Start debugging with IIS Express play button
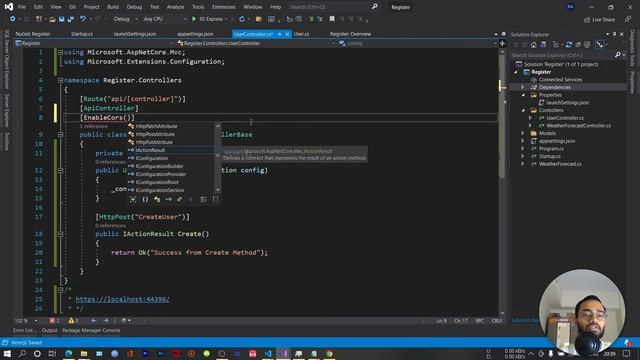The width and height of the screenshot is (640, 360). click(x=194, y=19)
